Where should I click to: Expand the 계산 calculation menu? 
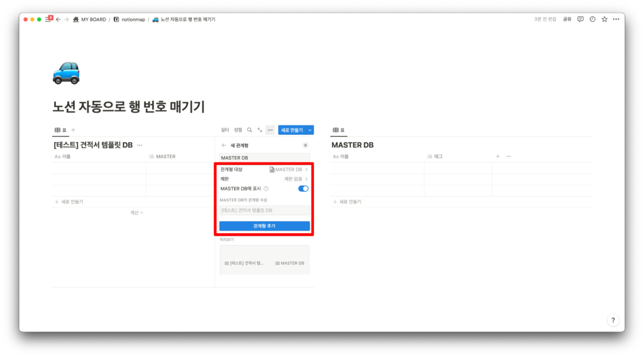click(136, 213)
